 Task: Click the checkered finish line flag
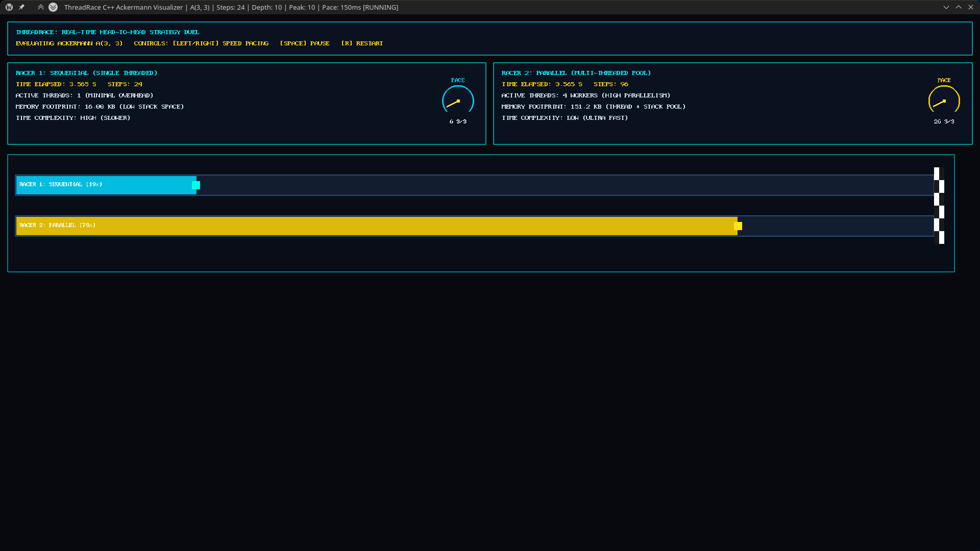[939, 206]
